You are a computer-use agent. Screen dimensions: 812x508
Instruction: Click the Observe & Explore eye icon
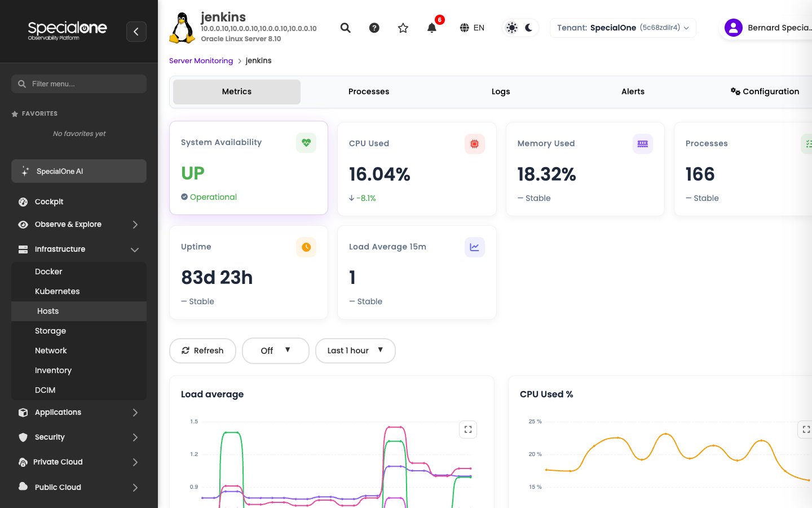pos(23,224)
